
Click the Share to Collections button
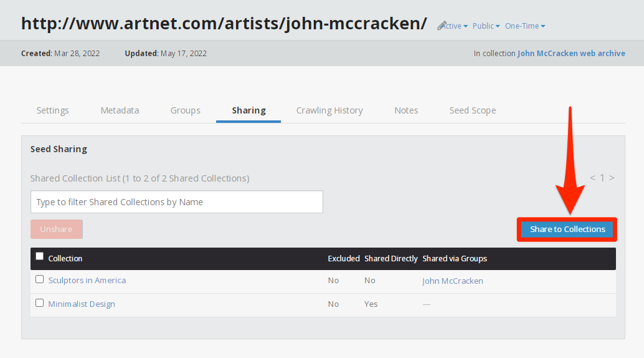(567, 230)
